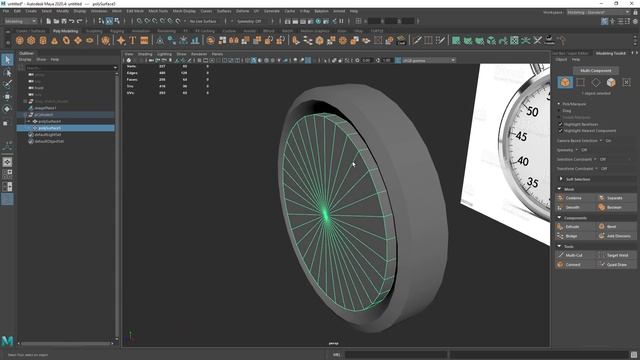The height and width of the screenshot is (360, 640).
Task: Open the Lighting menu in viewport panel
Action: click(x=164, y=54)
